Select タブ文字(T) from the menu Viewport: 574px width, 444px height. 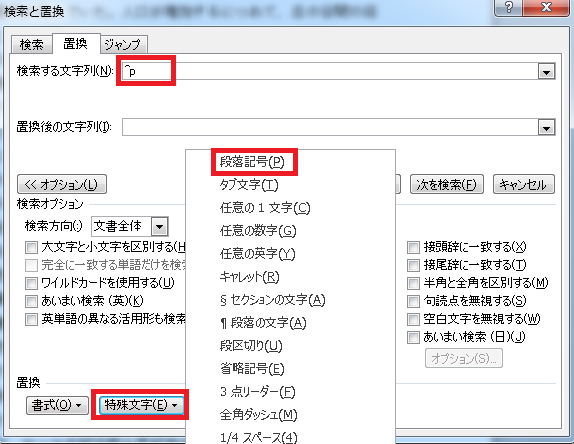[x=249, y=185]
